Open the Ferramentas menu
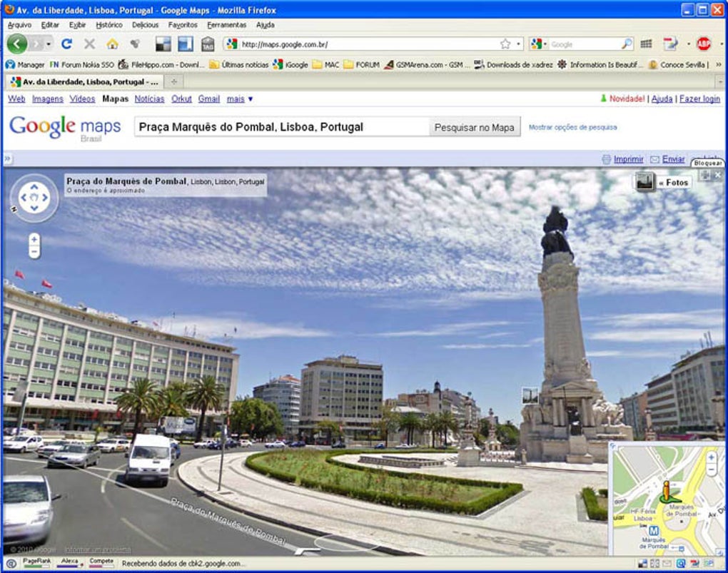This screenshot has height=573, width=728. (226, 25)
